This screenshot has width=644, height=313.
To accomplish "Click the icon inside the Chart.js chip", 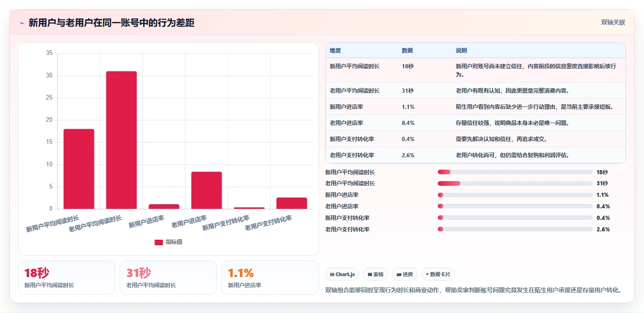I will coord(332,274).
